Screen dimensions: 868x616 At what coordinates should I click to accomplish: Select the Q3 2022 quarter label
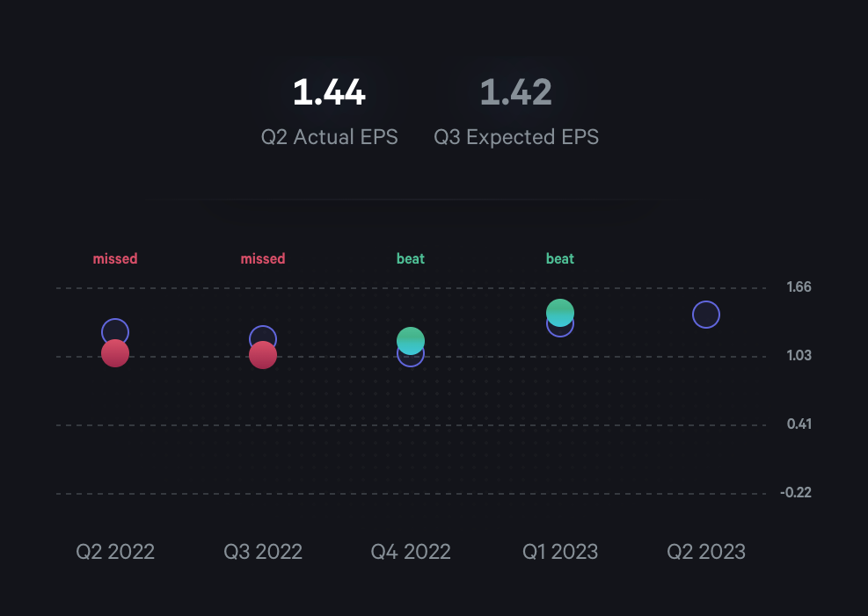pos(263,552)
